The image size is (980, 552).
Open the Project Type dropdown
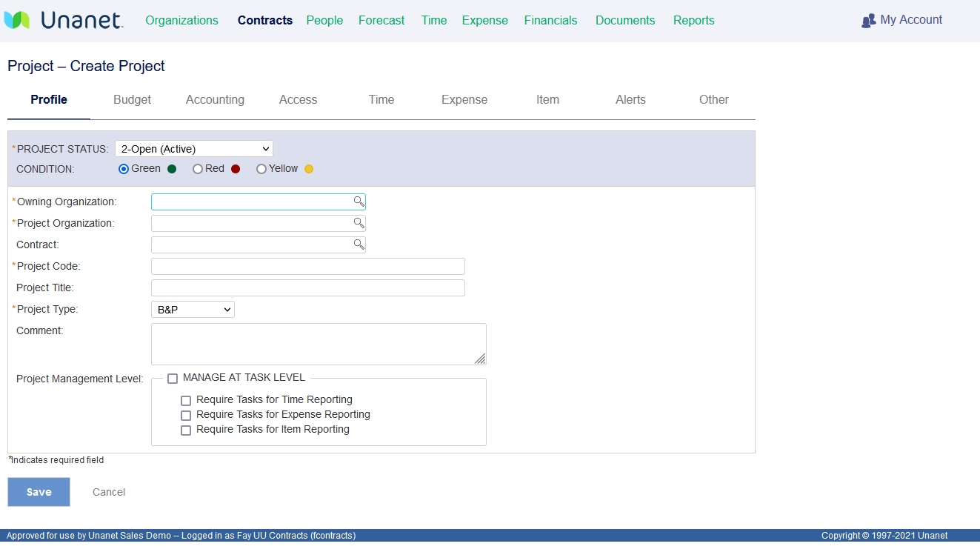[193, 309]
